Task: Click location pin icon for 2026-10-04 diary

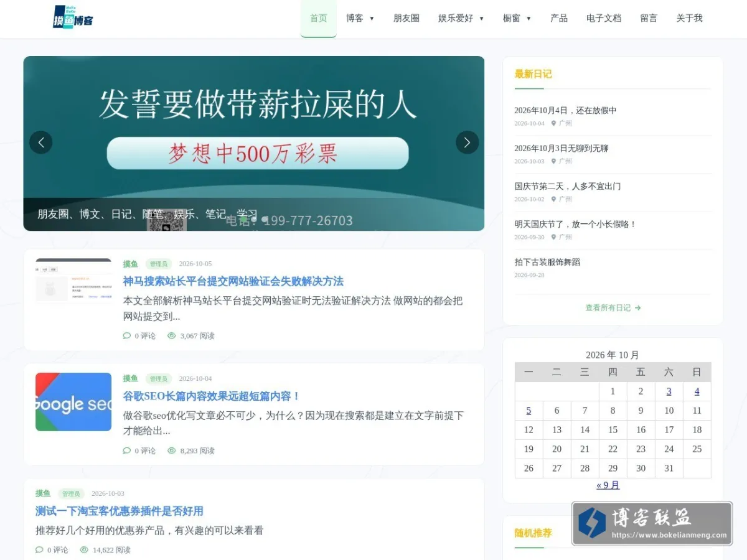Action: tap(553, 123)
